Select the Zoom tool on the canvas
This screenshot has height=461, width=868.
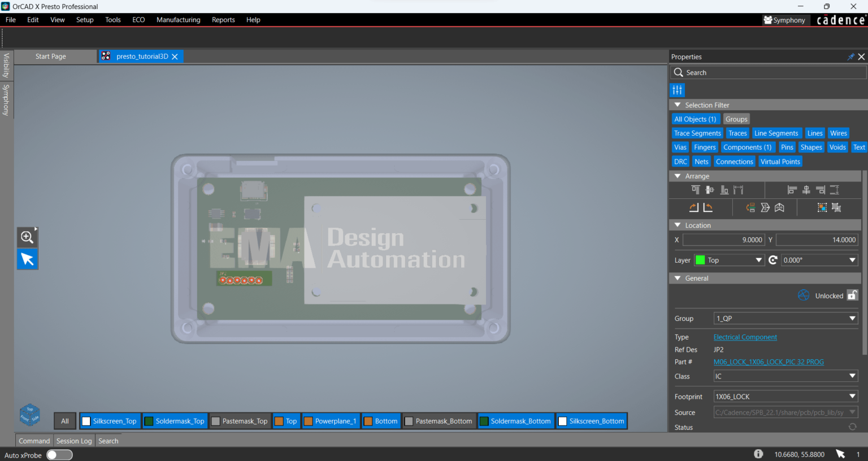coord(27,237)
